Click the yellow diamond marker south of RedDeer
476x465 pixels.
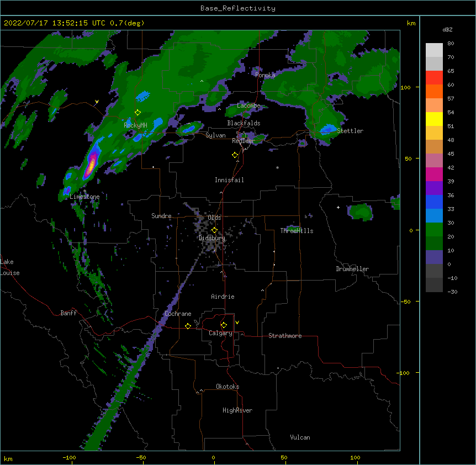pyautogui.click(x=235, y=155)
